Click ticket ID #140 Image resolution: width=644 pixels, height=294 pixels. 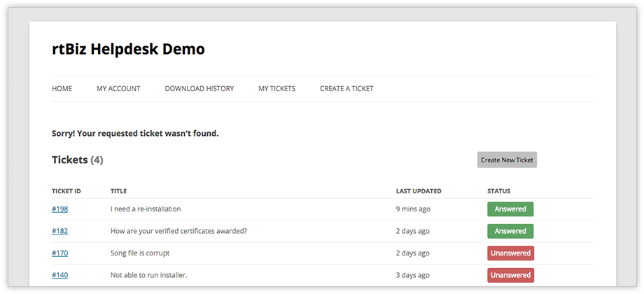(59, 275)
